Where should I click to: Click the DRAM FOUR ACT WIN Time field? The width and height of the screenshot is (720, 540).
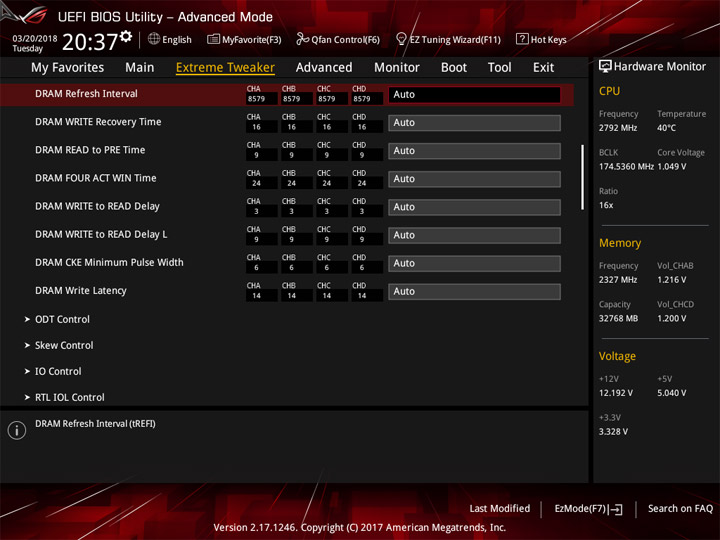tap(474, 179)
